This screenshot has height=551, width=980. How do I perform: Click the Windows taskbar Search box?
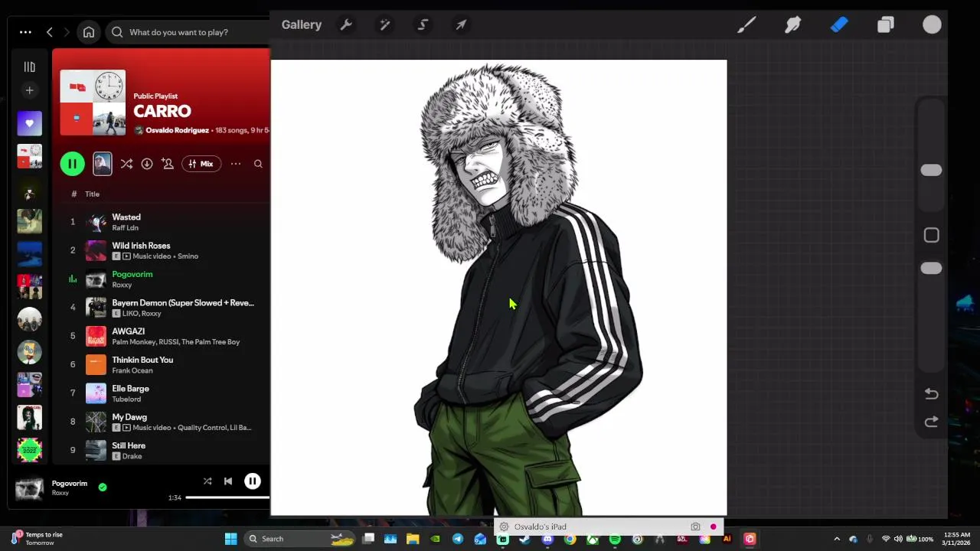point(299,539)
